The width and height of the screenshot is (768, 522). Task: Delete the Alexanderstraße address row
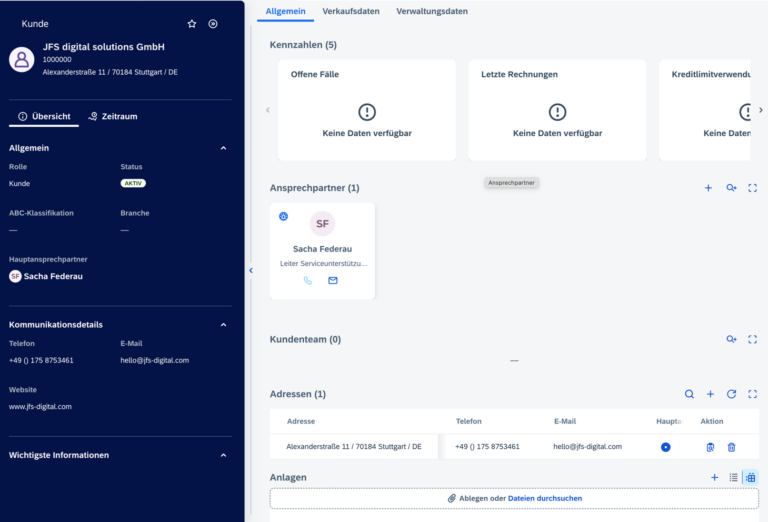pos(731,447)
